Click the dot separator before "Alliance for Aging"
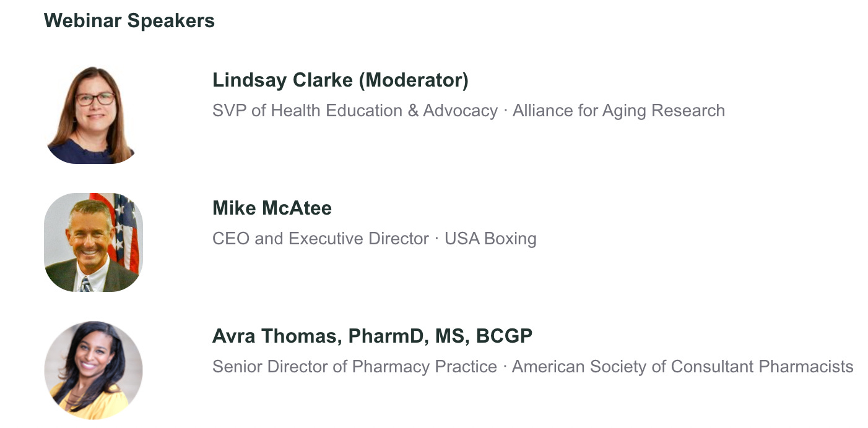The image size is (868, 428). [505, 111]
